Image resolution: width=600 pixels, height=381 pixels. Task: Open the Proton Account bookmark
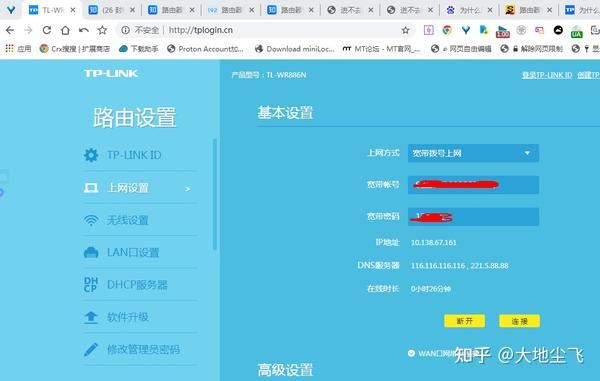click(205, 49)
